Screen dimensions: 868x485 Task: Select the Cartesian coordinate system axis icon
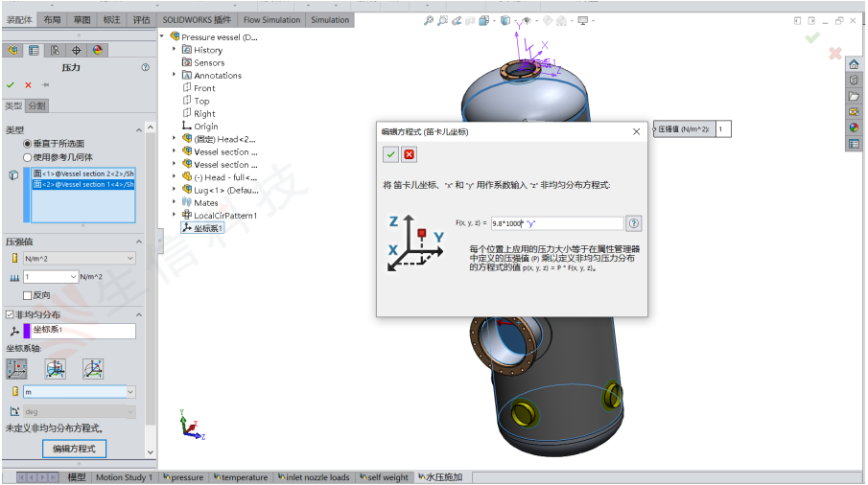[16, 368]
